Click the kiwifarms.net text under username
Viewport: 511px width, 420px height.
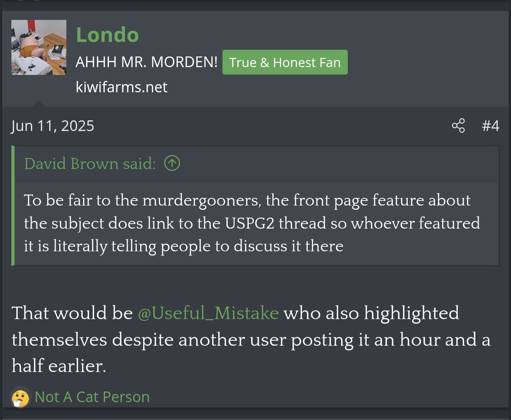coord(121,87)
